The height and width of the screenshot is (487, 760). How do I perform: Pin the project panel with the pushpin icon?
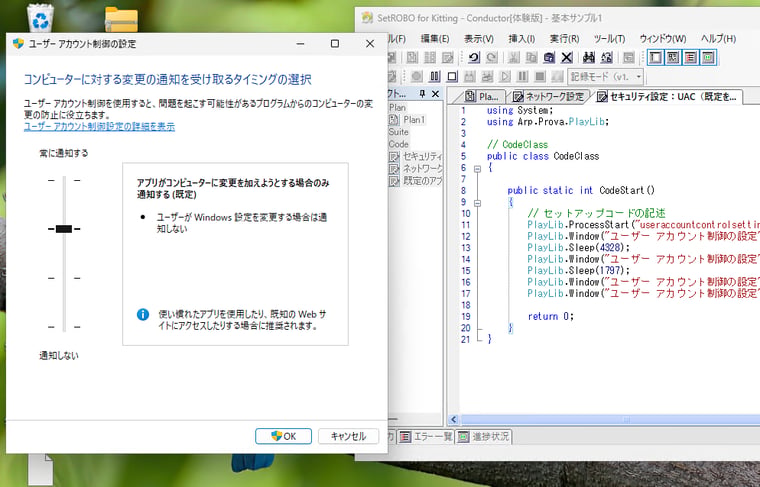tap(422, 94)
